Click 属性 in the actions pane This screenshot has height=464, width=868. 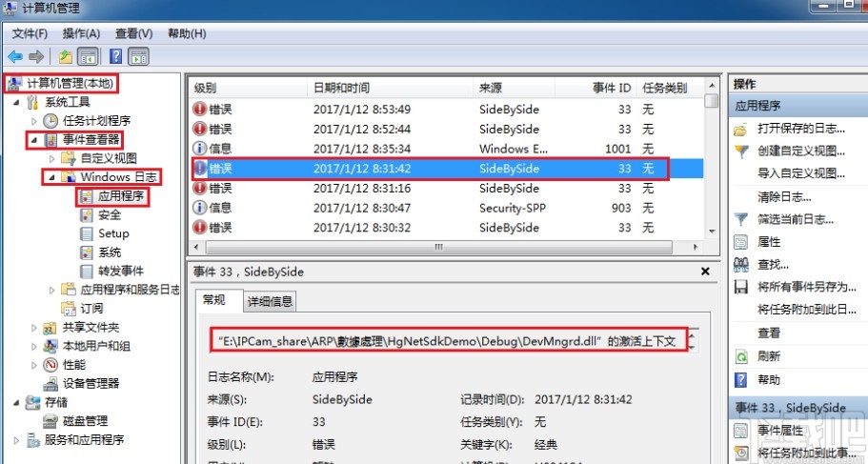coord(769,242)
